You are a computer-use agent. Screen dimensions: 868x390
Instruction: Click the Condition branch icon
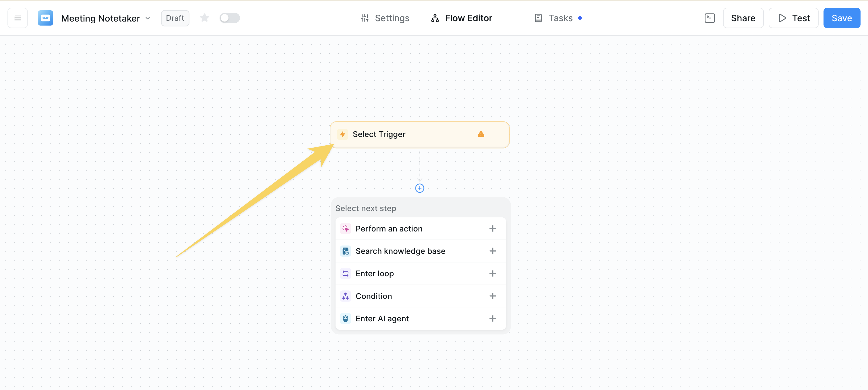tap(345, 296)
